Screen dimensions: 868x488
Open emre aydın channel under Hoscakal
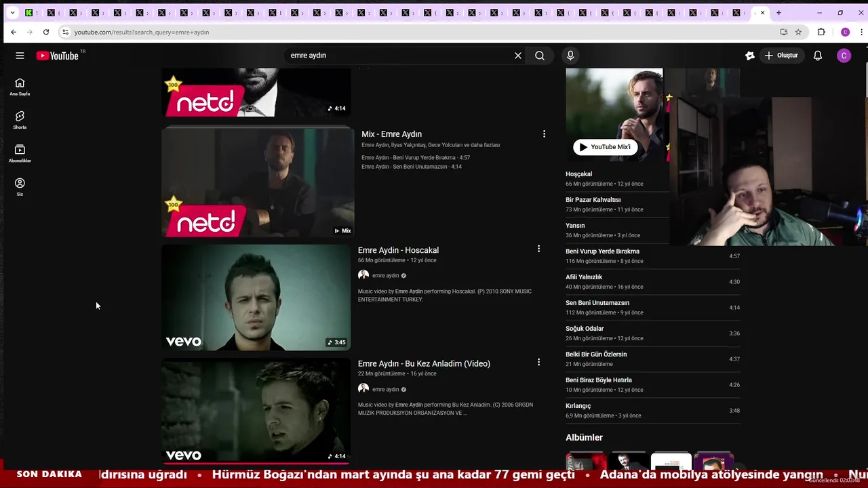point(385,276)
